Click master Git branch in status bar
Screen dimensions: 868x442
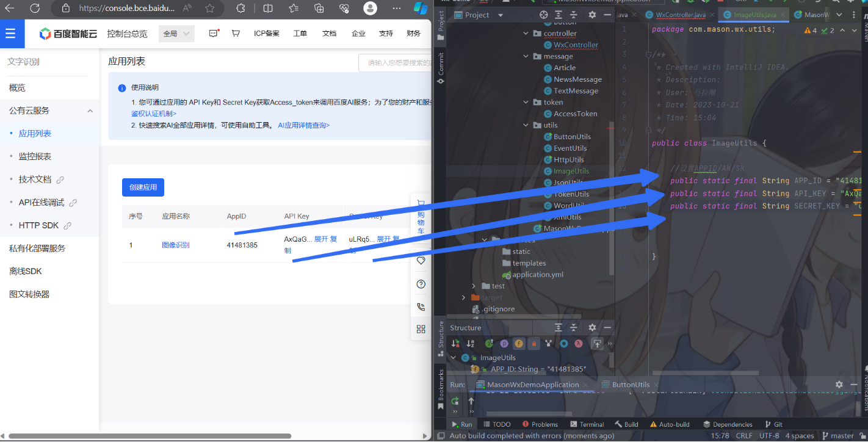click(x=837, y=436)
